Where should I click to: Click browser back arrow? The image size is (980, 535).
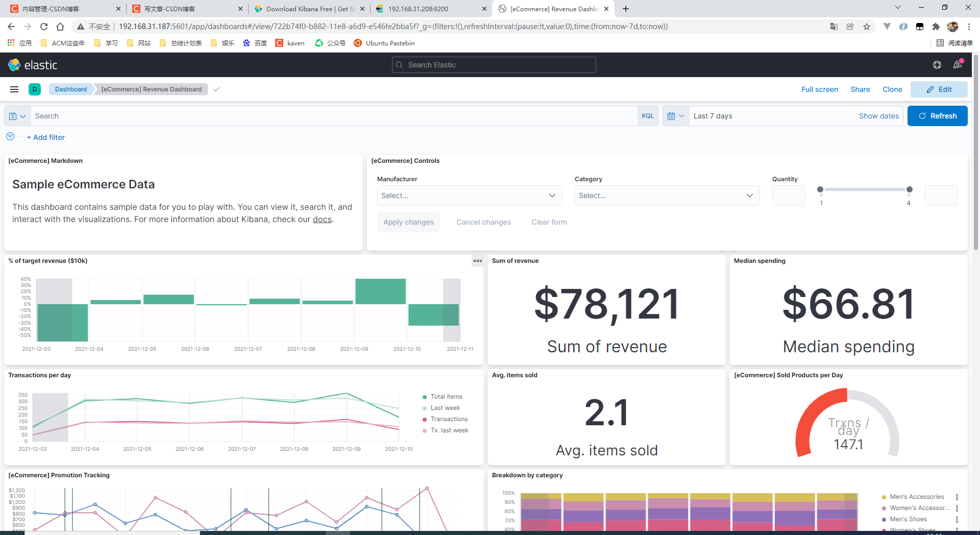pos(11,27)
